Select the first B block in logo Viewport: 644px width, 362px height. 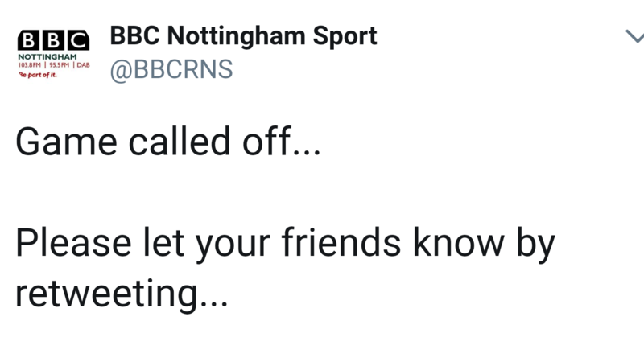point(28,40)
